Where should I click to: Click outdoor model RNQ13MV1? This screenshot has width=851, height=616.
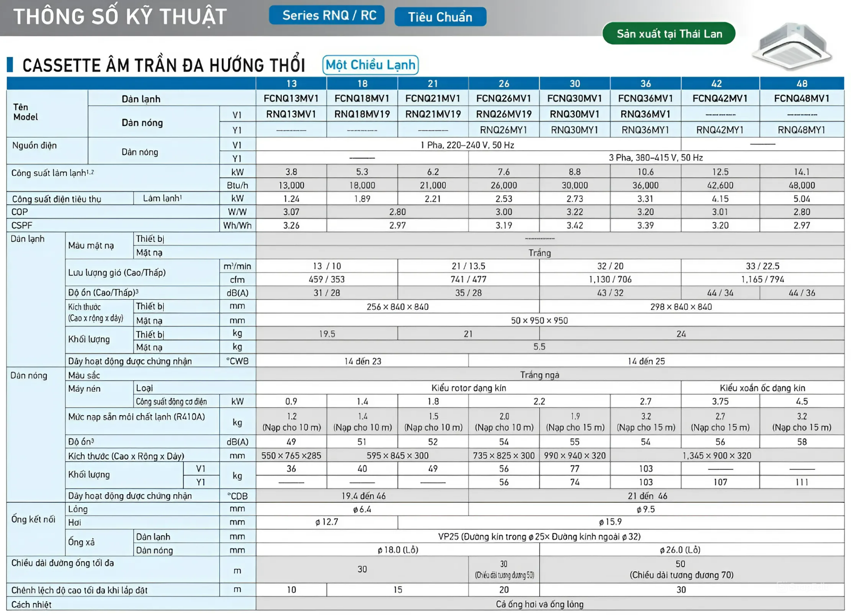point(291,114)
